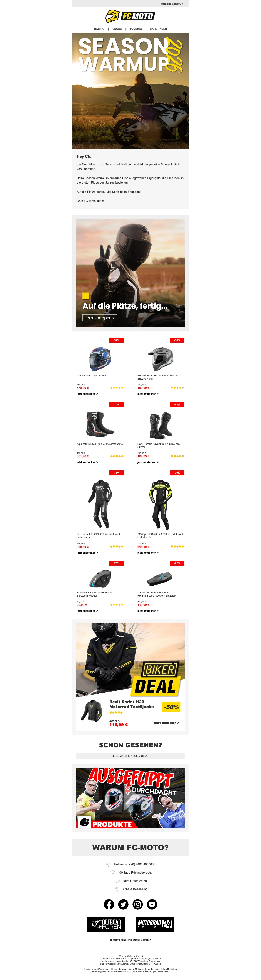The height and width of the screenshot is (980, 261).
Task: Select the CAFE RACER menu item
Action: (158, 29)
